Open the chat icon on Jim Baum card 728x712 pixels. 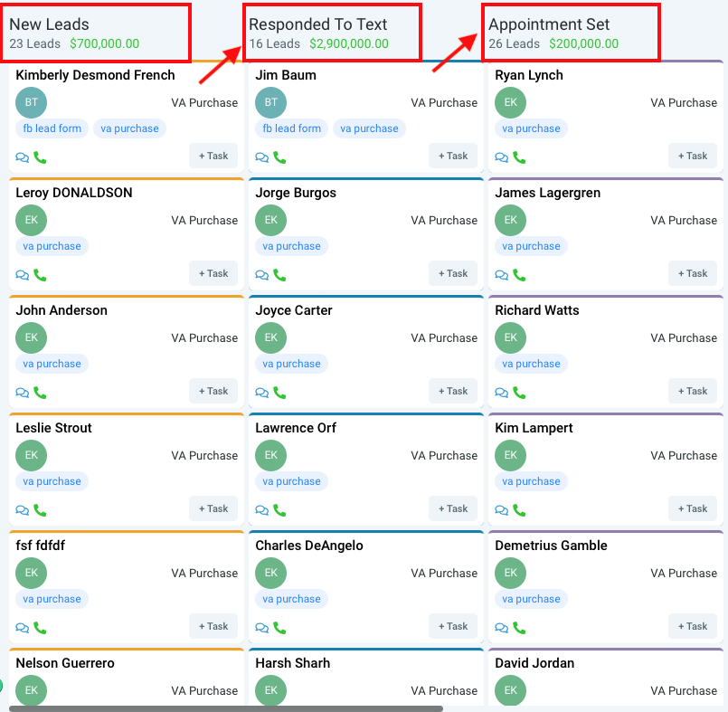(x=262, y=157)
